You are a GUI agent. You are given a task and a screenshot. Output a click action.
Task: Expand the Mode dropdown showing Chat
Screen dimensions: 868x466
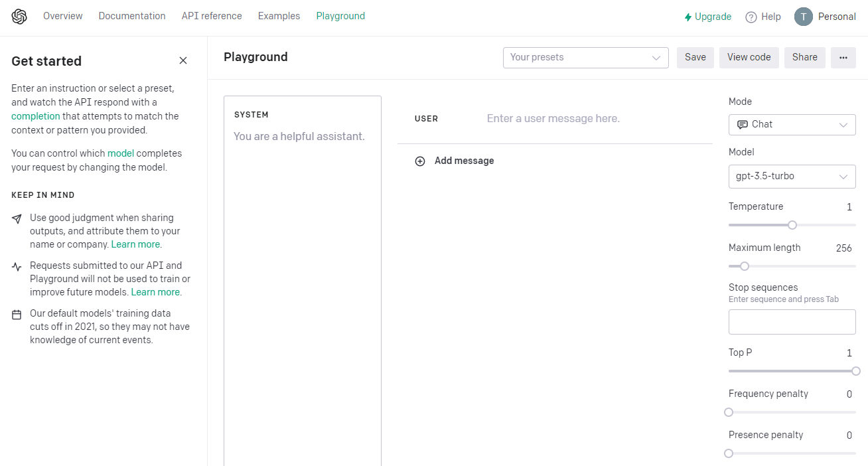point(792,125)
